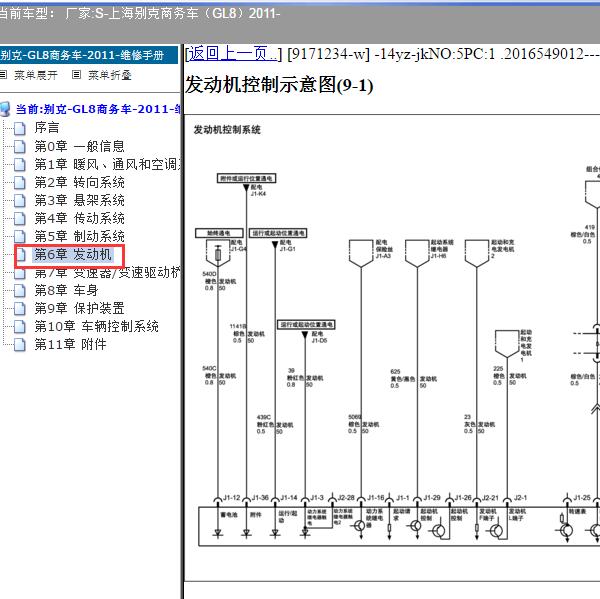Open 第5章 制动系统
Viewport: 600px width, 599px height.
[79, 236]
